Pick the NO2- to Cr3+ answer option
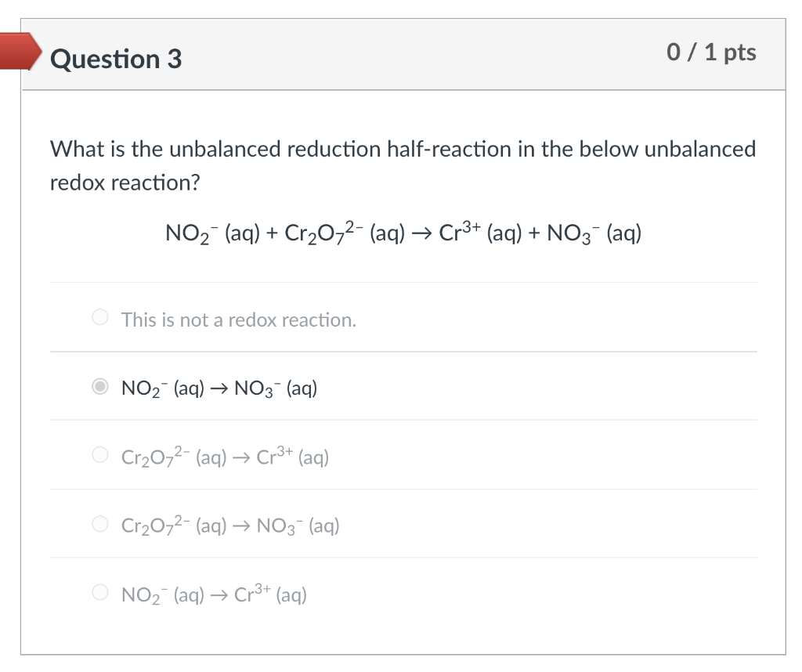 [x=99, y=592]
